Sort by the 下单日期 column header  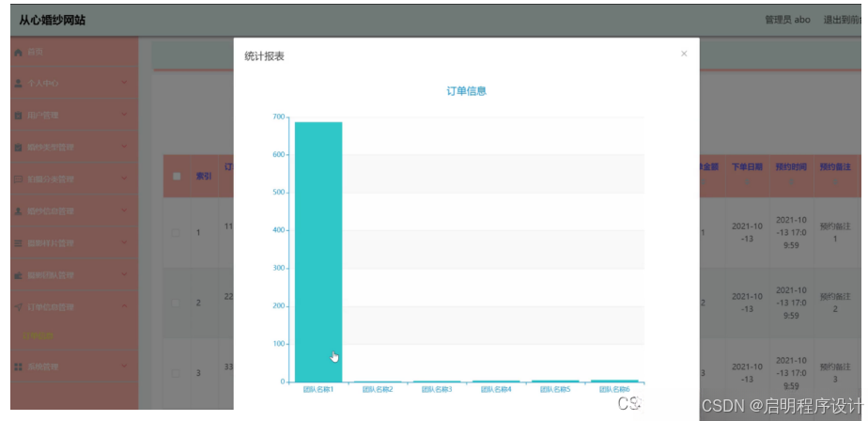[748, 166]
